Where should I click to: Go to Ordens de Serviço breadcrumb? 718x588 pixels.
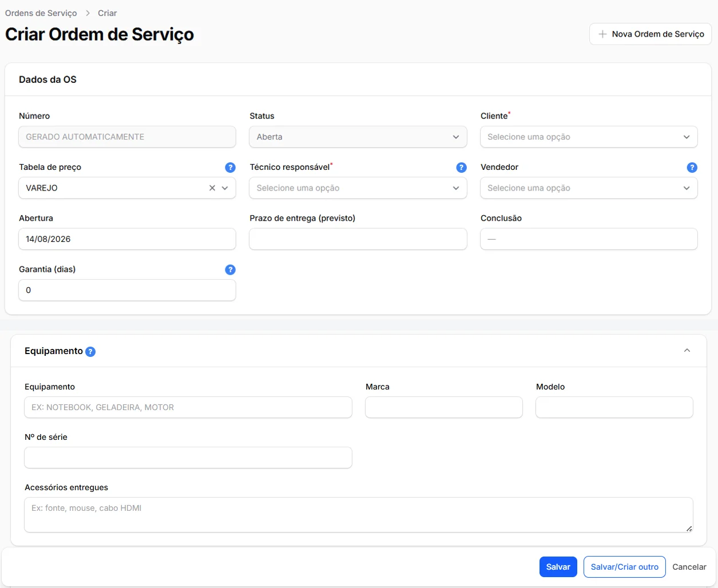(41, 13)
